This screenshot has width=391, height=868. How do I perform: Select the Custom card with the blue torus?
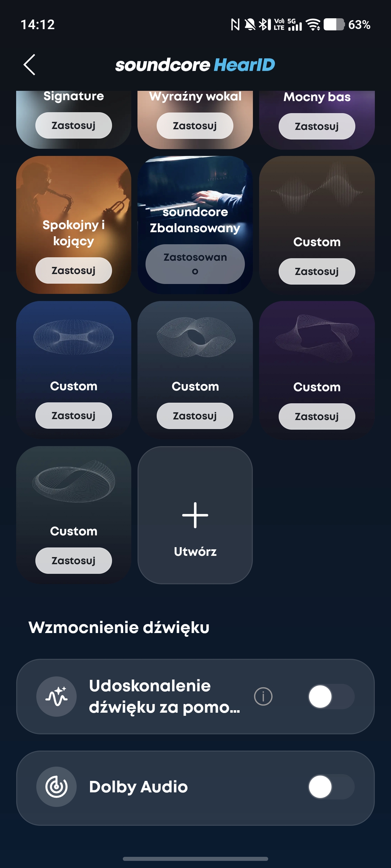[x=74, y=370]
